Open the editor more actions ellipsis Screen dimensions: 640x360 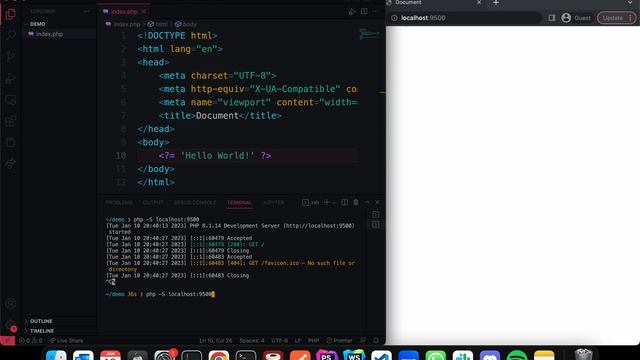point(376,11)
